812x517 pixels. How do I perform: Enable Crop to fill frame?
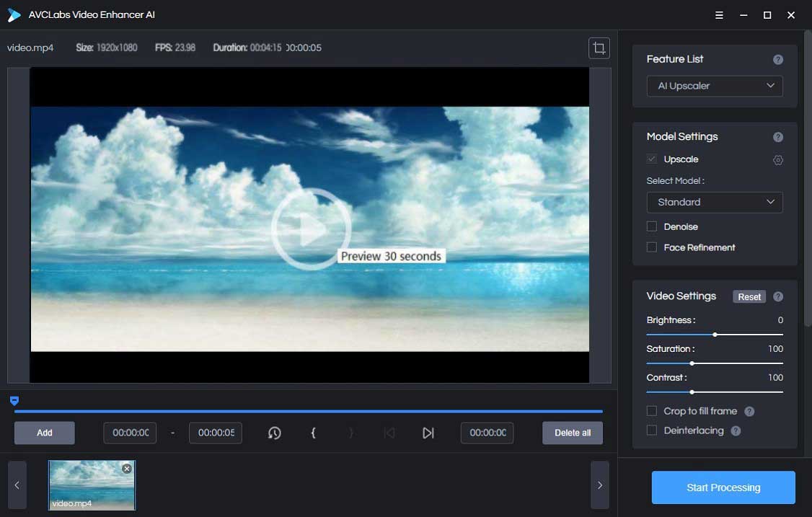[x=651, y=411]
